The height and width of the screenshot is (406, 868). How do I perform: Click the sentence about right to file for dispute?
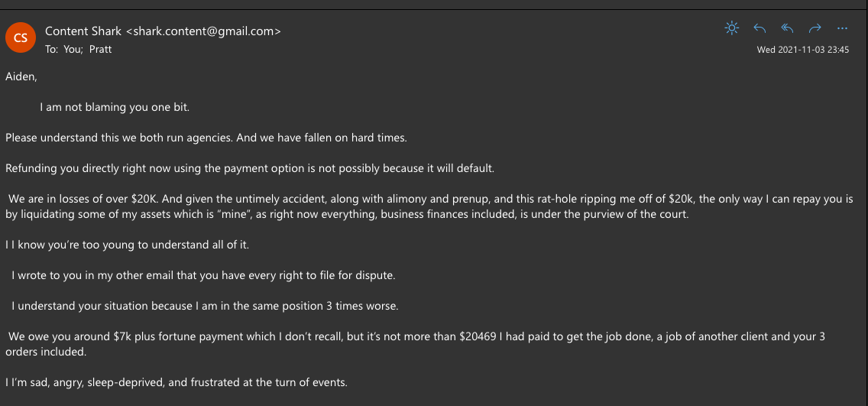(x=203, y=274)
